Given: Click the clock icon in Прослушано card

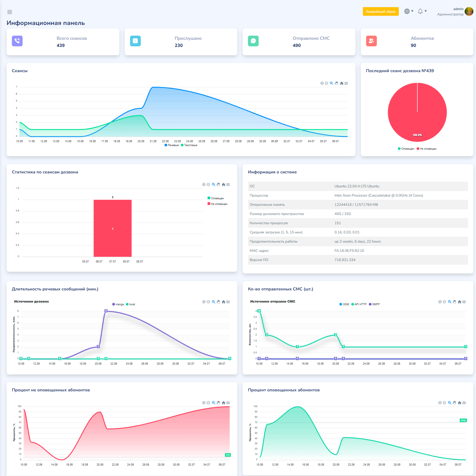Looking at the screenshot, I should [135, 41].
